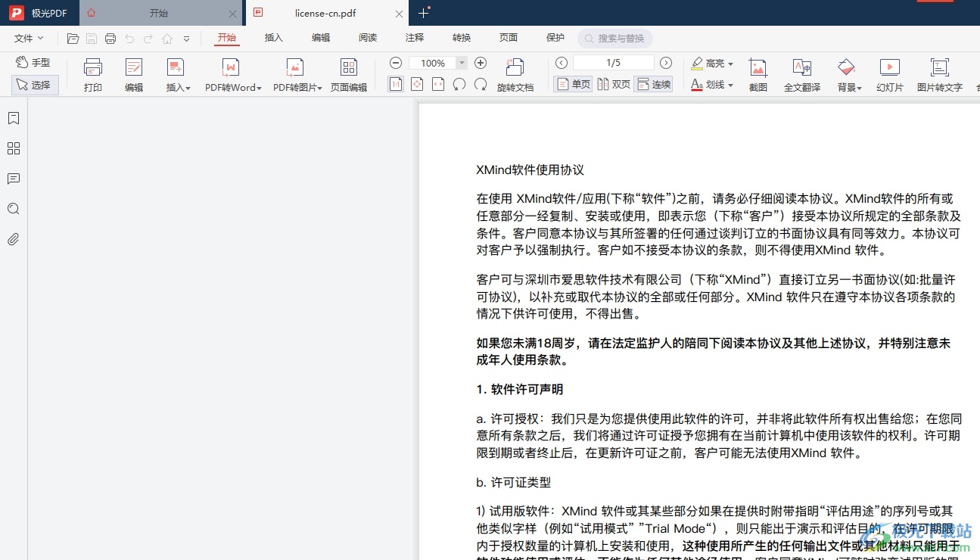This screenshot has height=560, width=980.
Task: Open the comments side panel
Action: tap(14, 179)
